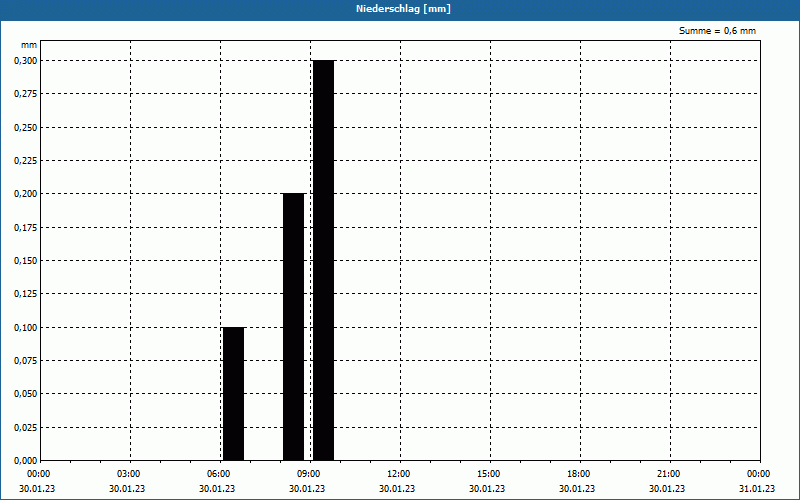Click the 0,000 y-axis value
The image size is (800, 500).
(26, 461)
